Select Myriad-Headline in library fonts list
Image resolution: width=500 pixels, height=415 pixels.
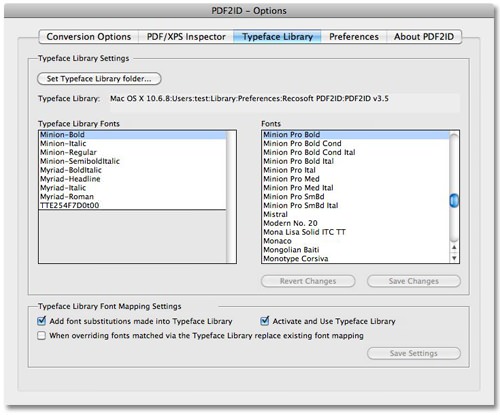(x=132, y=179)
